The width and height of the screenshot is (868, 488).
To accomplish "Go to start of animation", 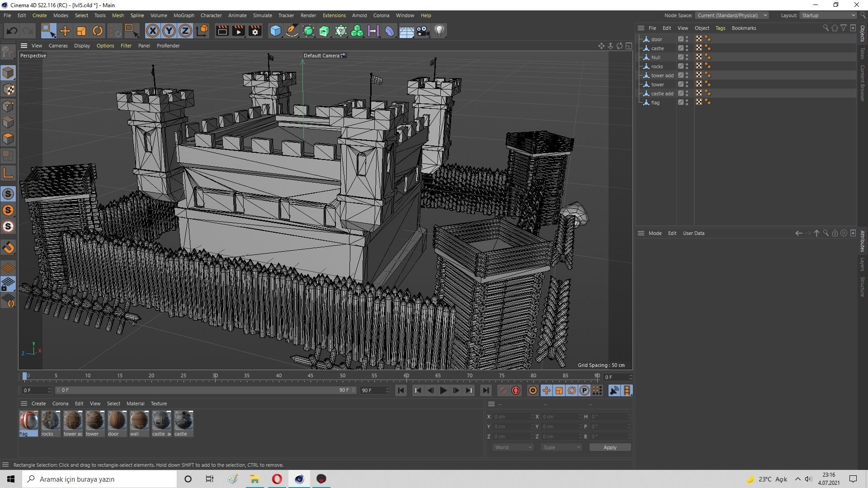I will (x=401, y=390).
